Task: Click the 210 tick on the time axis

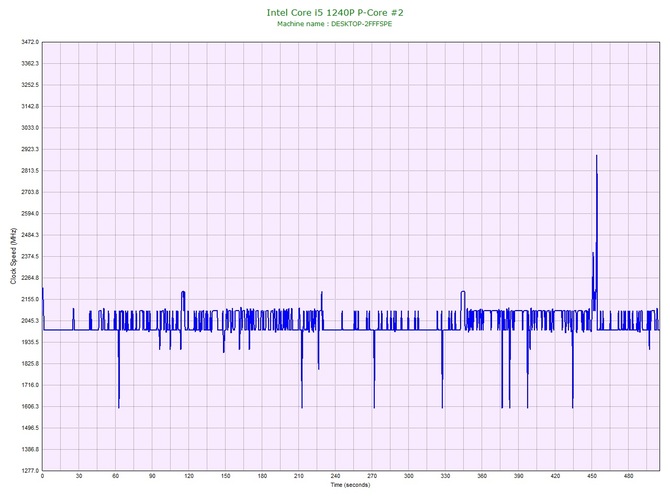Action: (x=299, y=476)
